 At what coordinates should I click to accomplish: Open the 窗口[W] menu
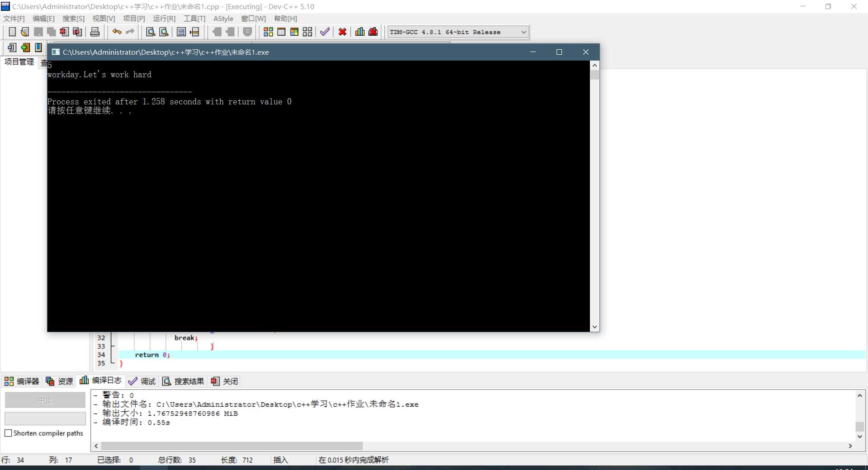pyautogui.click(x=254, y=19)
